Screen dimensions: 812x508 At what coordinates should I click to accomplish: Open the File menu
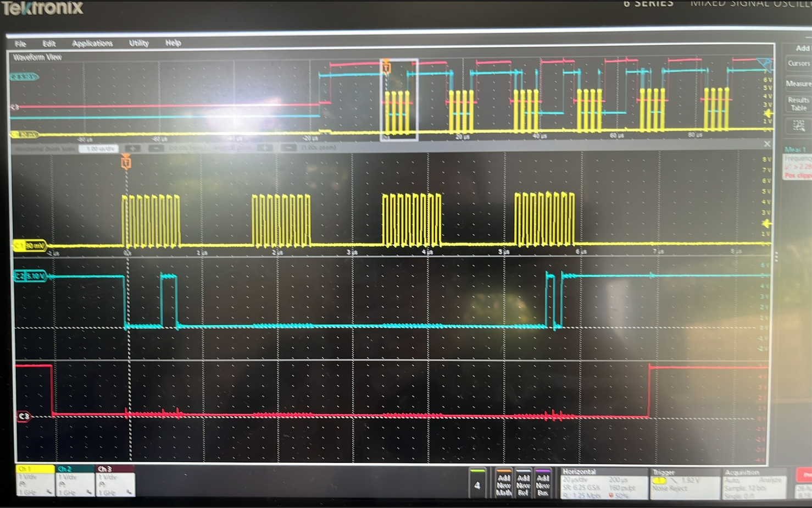click(20, 43)
